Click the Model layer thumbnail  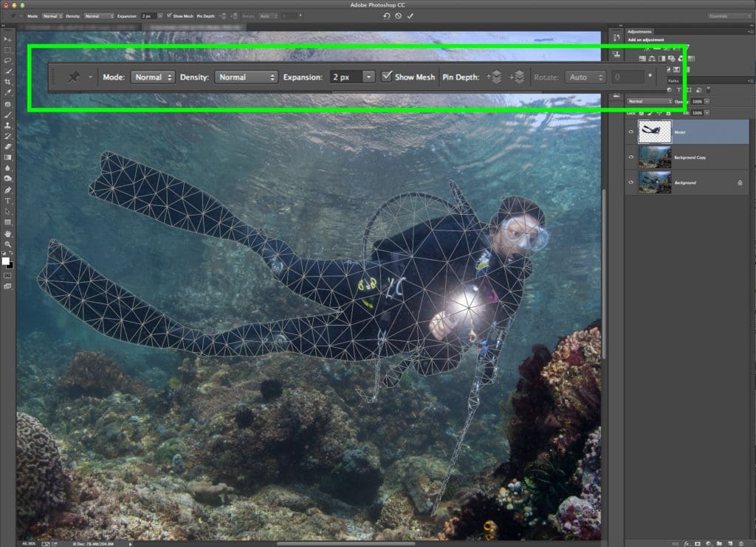(x=654, y=131)
